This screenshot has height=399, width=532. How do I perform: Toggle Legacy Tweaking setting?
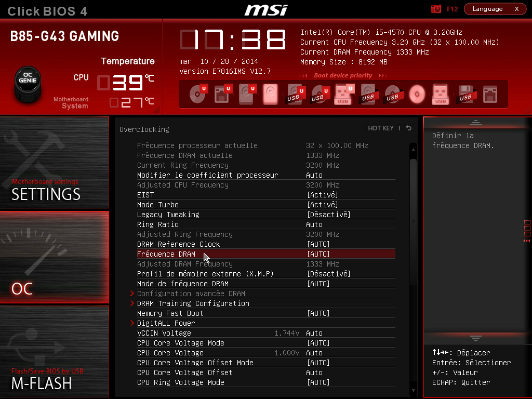tap(266, 215)
